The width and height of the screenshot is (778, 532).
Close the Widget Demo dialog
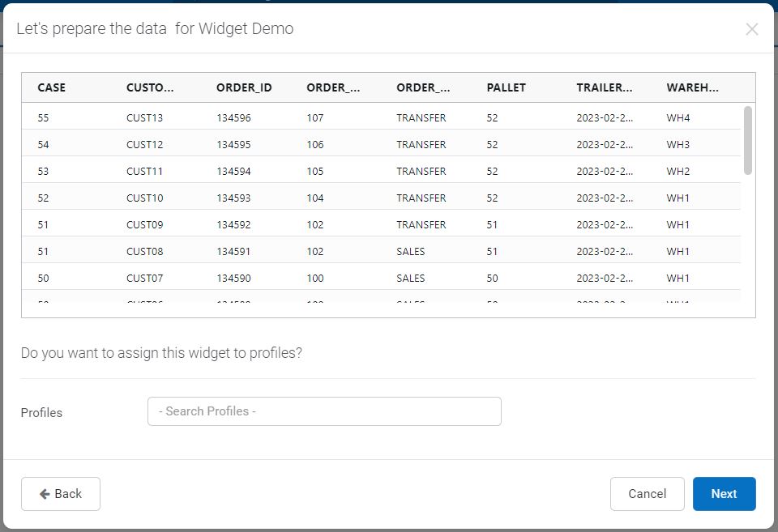pyautogui.click(x=751, y=29)
